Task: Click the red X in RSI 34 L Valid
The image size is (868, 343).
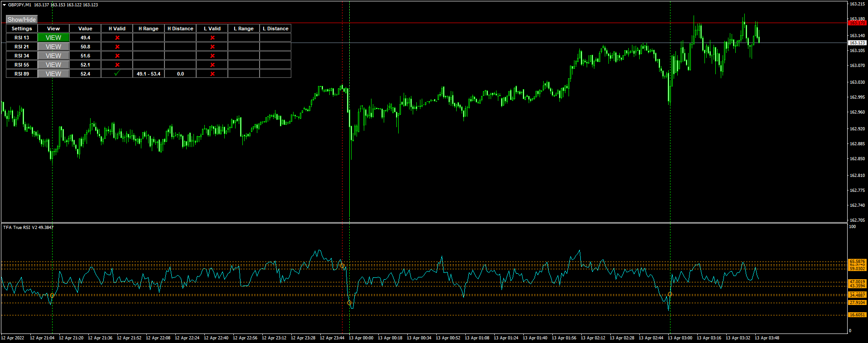Action: pyautogui.click(x=212, y=56)
